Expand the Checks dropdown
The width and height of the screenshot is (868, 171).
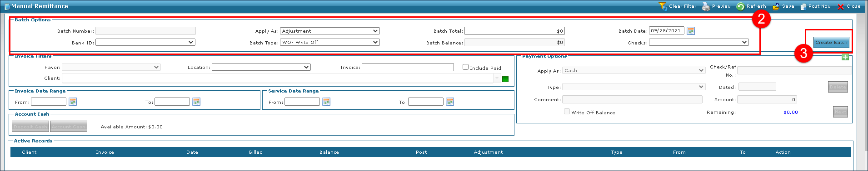click(x=699, y=42)
